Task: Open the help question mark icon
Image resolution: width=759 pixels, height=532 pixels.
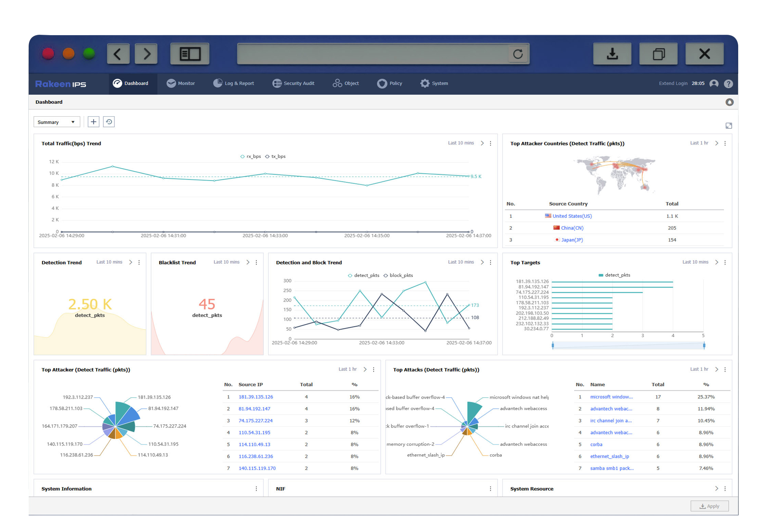Action: click(x=728, y=84)
